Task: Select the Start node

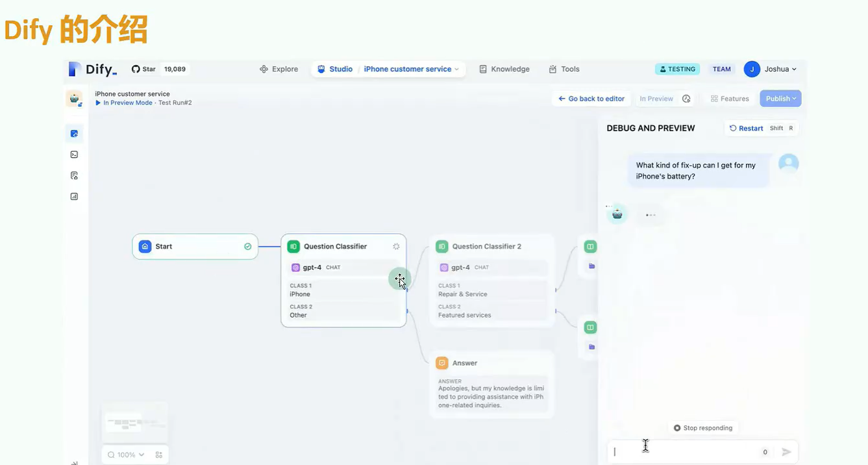Action: tap(195, 246)
